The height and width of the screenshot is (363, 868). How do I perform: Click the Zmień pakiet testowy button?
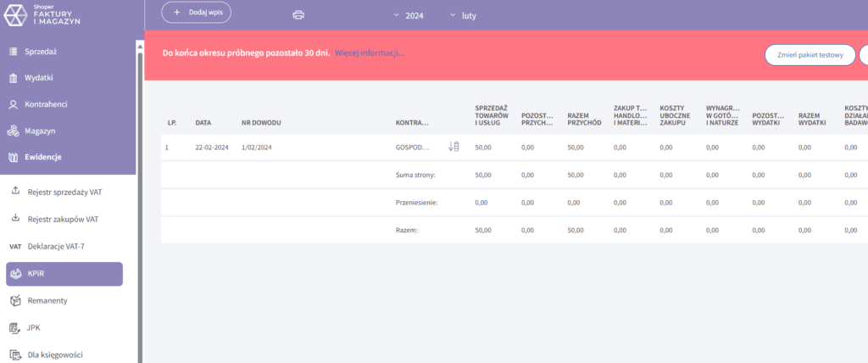pyautogui.click(x=809, y=54)
